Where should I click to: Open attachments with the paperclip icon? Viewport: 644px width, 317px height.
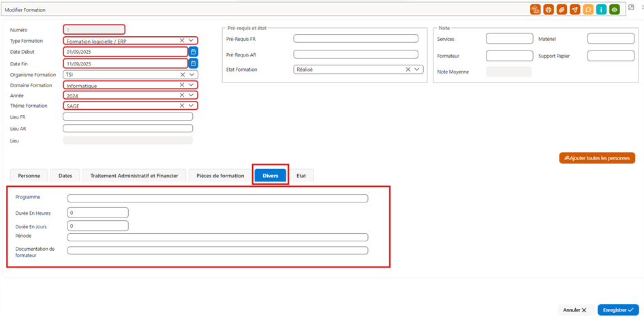[561, 10]
